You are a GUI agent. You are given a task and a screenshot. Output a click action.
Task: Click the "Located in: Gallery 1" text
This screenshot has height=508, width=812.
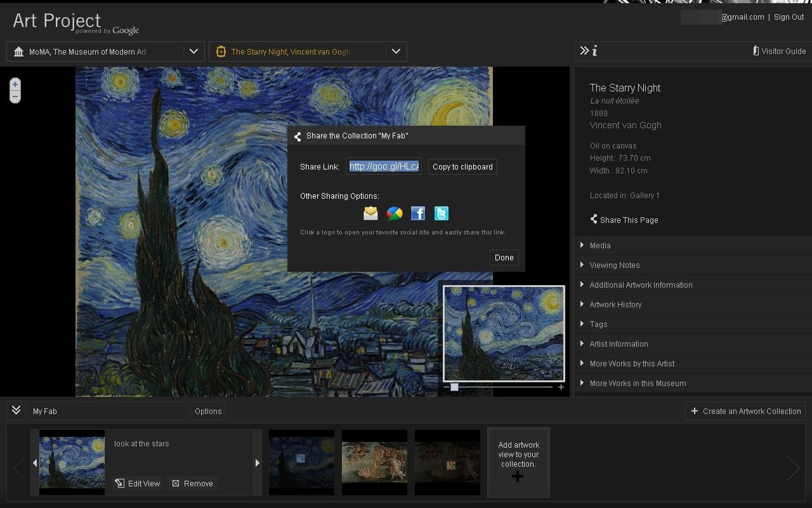coord(625,196)
